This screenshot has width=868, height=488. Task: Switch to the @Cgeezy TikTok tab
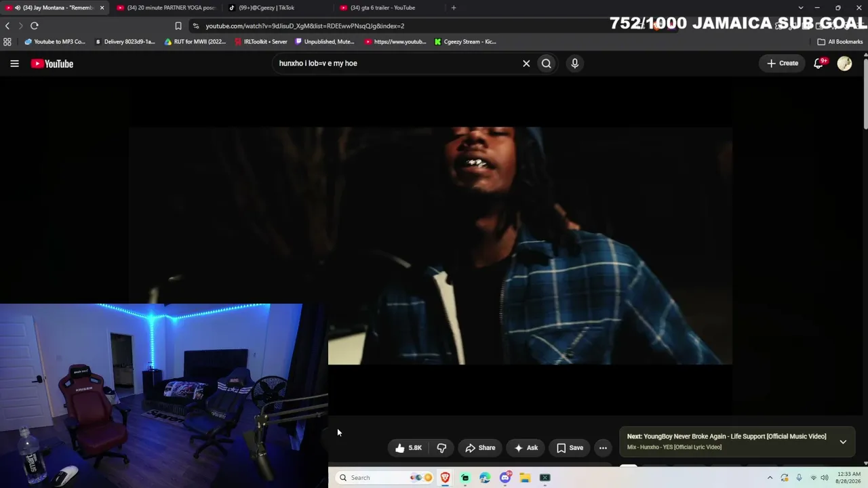click(275, 7)
